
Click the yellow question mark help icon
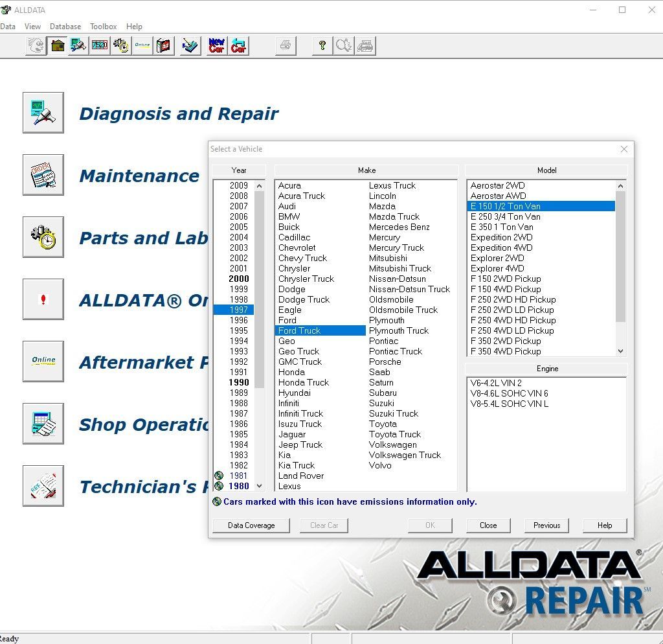[322, 45]
